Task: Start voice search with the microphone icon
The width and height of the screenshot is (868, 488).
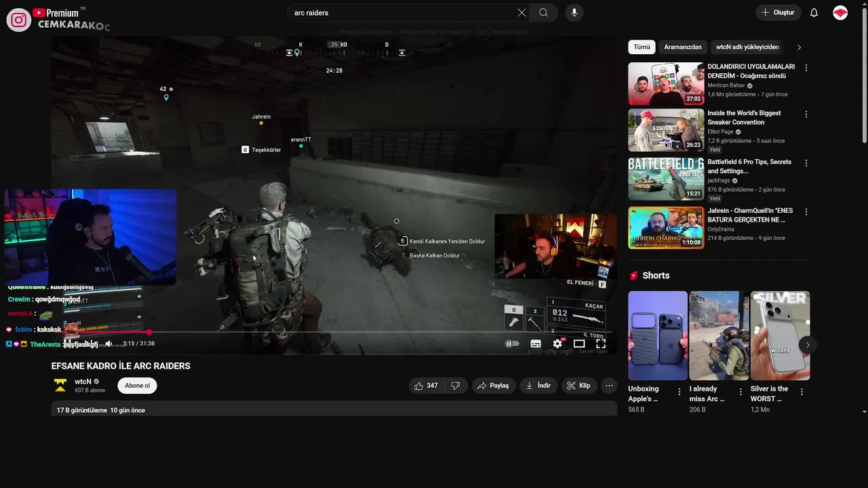Action: (x=574, y=13)
